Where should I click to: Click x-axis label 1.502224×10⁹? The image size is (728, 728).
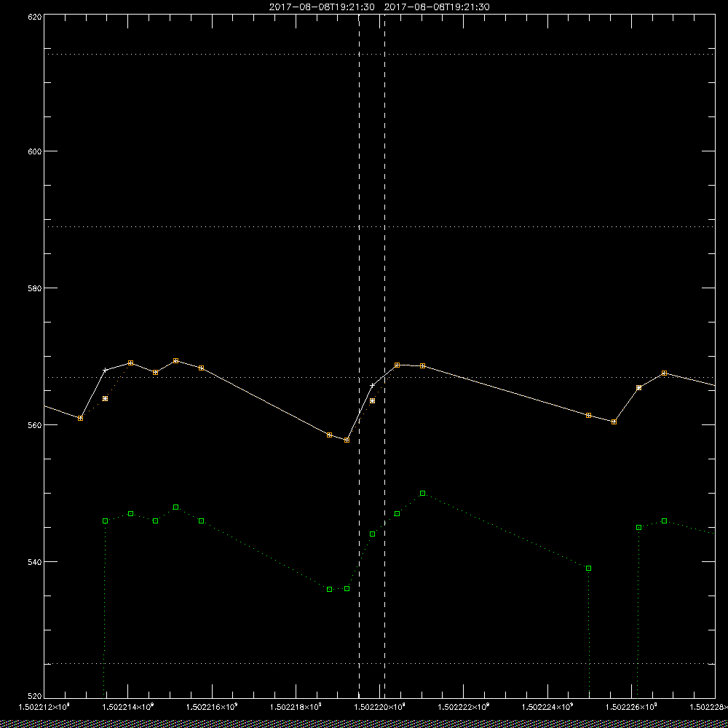coord(548,707)
